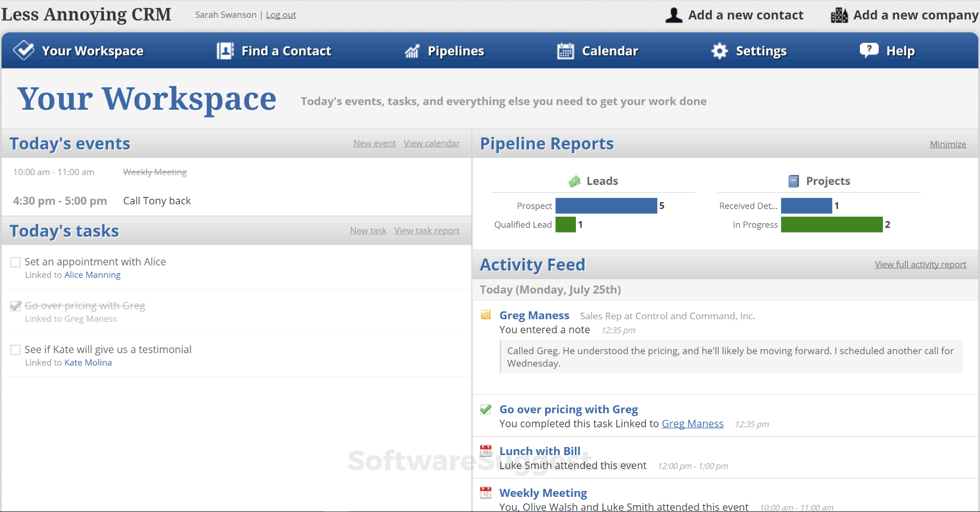
Task: Click the Projects pipeline heading
Action: click(x=828, y=181)
